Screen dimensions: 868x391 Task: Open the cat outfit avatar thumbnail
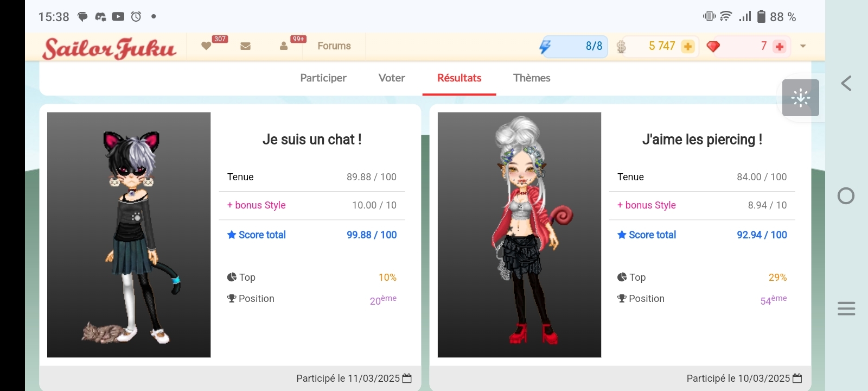click(x=129, y=235)
